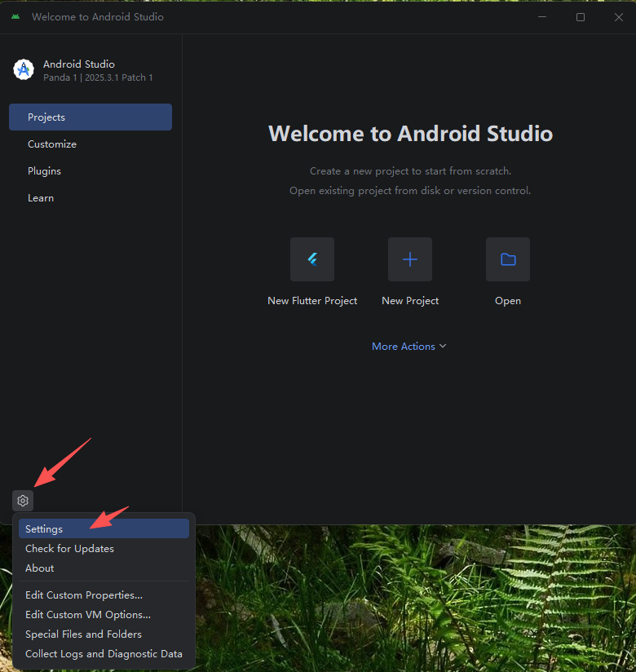Minimize the Welcome window
The image size is (636, 672).
[x=542, y=16]
